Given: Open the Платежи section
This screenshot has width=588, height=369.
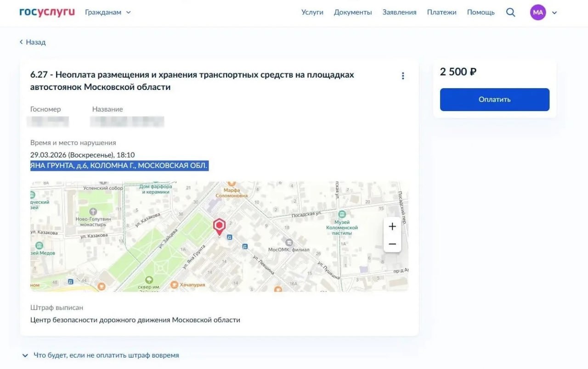Looking at the screenshot, I should pyautogui.click(x=441, y=12).
